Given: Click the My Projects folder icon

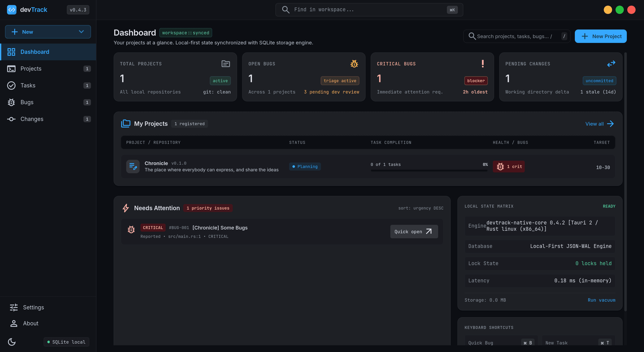Looking at the screenshot, I should (x=126, y=124).
